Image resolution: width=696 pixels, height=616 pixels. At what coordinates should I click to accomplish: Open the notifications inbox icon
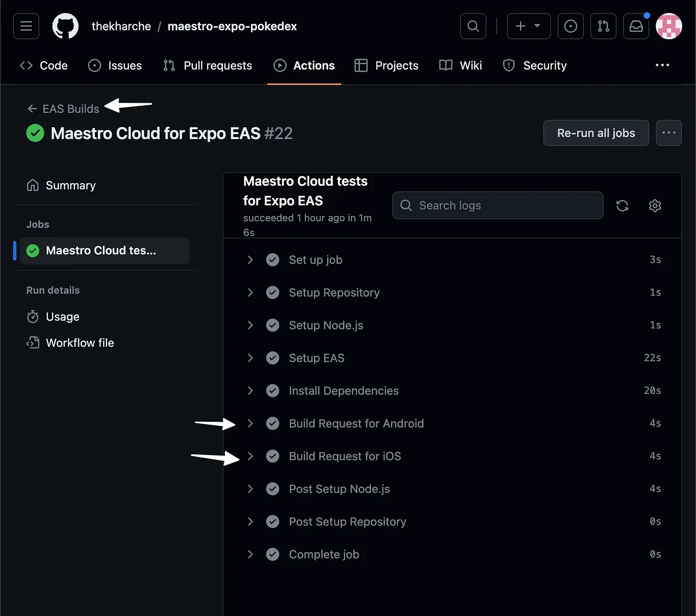click(636, 26)
